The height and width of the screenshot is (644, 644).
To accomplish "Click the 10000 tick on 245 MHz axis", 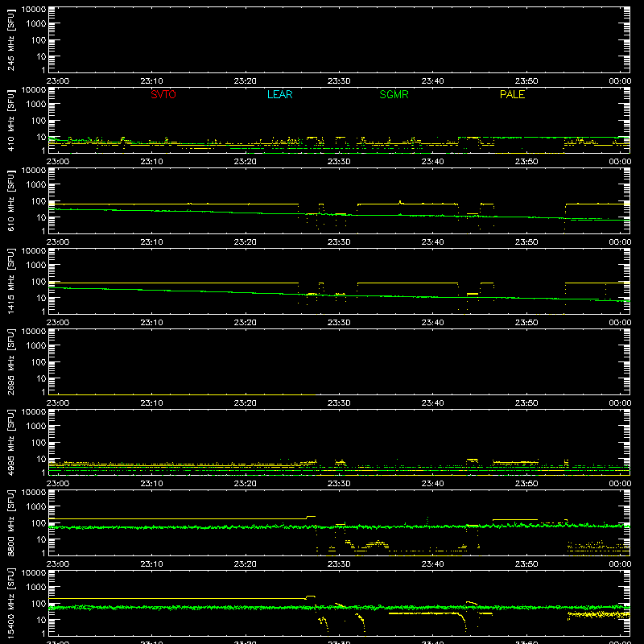I will (34, 10).
